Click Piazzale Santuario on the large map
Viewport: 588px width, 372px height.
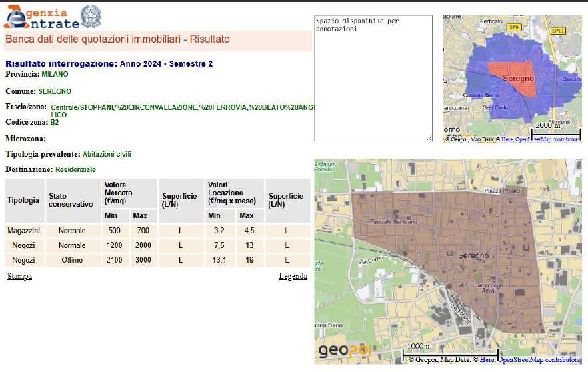pyautogui.click(x=393, y=221)
